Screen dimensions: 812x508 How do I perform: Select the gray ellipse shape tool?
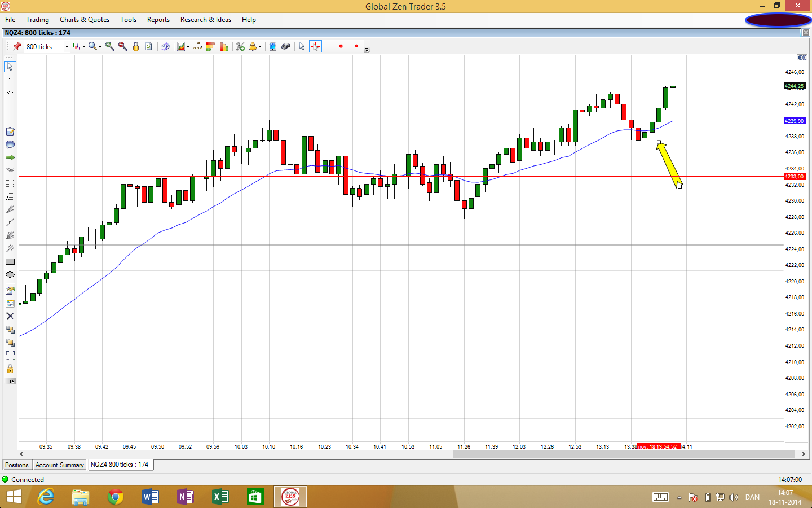(10, 275)
